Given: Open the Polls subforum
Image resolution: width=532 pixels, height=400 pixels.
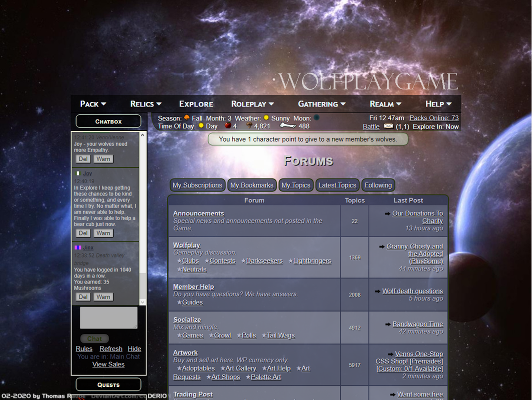Looking at the screenshot, I should tap(249, 335).
